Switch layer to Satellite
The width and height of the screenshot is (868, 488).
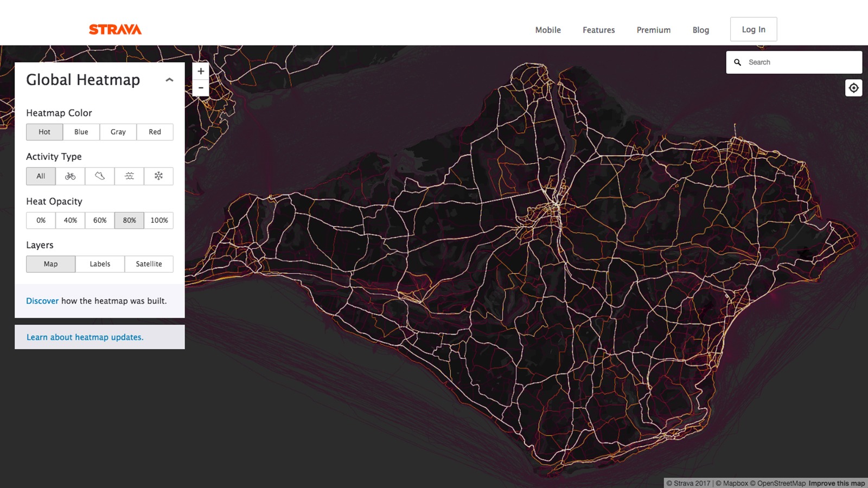pos(149,264)
